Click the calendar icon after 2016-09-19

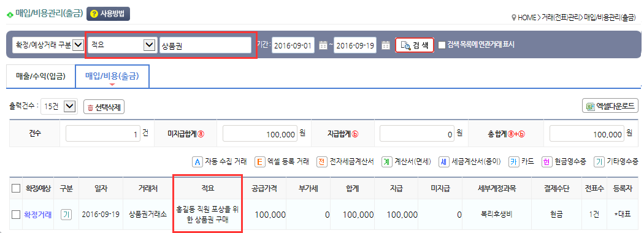pos(385,45)
